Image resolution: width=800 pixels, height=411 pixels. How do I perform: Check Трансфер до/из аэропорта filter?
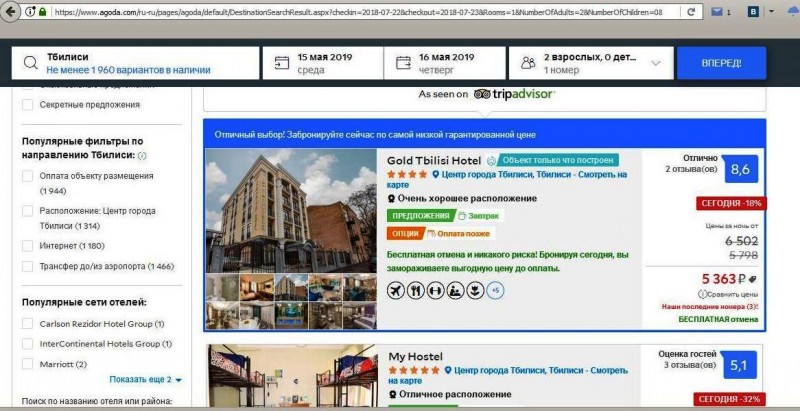tap(28, 266)
